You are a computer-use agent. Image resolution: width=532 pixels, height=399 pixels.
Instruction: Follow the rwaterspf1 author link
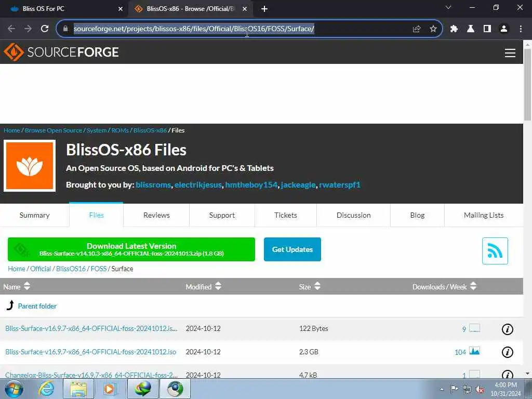point(340,185)
